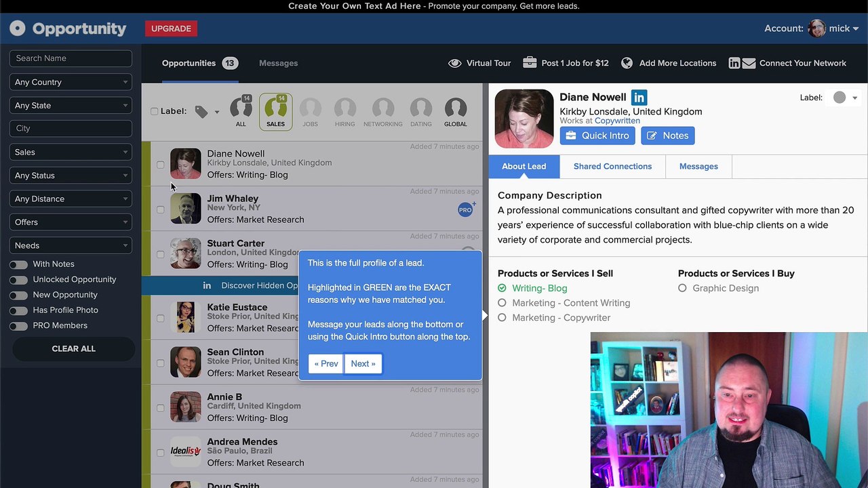Check the Jim Whaley row checkbox
Viewport: 868px width, 488px height.
pyautogui.click(x=161, y=209)
